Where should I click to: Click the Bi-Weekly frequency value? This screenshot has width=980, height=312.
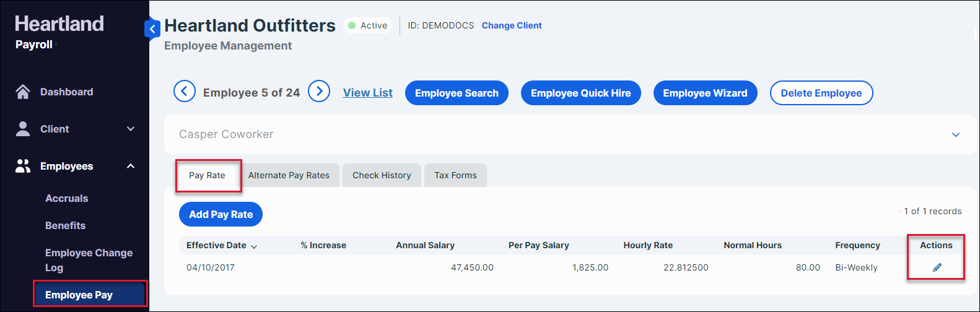point(856,267)
